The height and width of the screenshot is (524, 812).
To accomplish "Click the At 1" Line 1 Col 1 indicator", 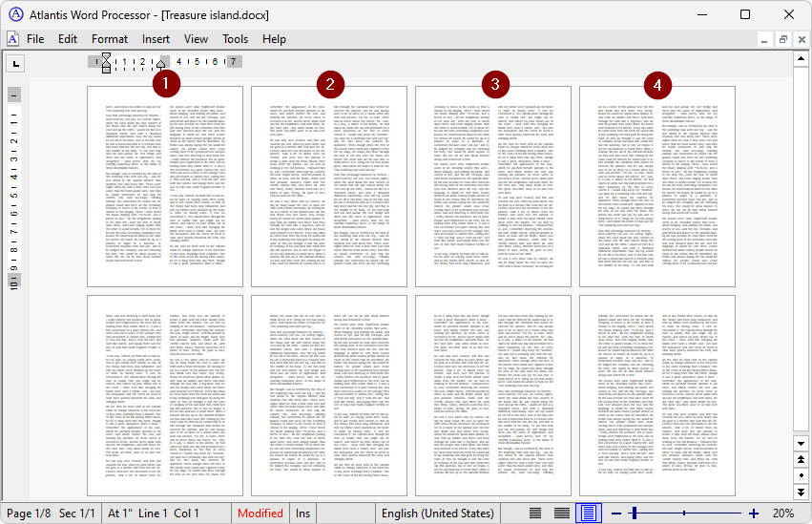I will click(154, 514).
